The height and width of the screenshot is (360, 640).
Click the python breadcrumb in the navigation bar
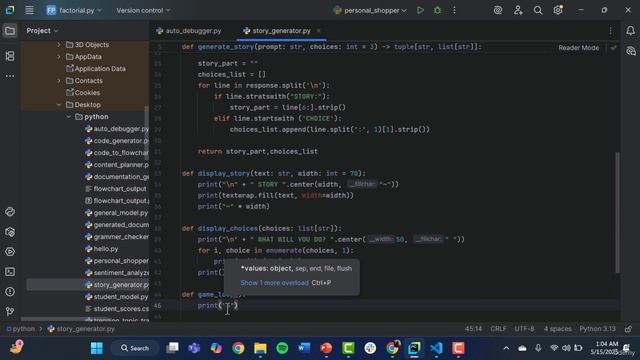click(x=20, y=329)
